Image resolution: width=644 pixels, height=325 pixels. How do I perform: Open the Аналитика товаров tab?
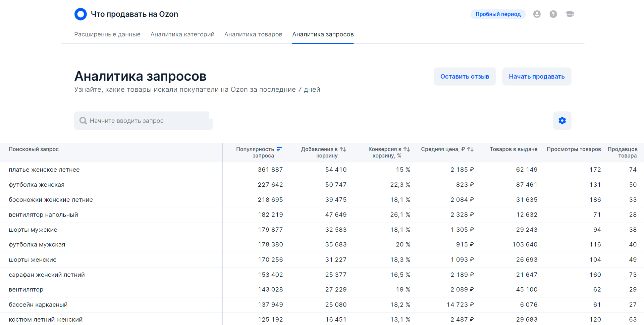coord(253,34)
